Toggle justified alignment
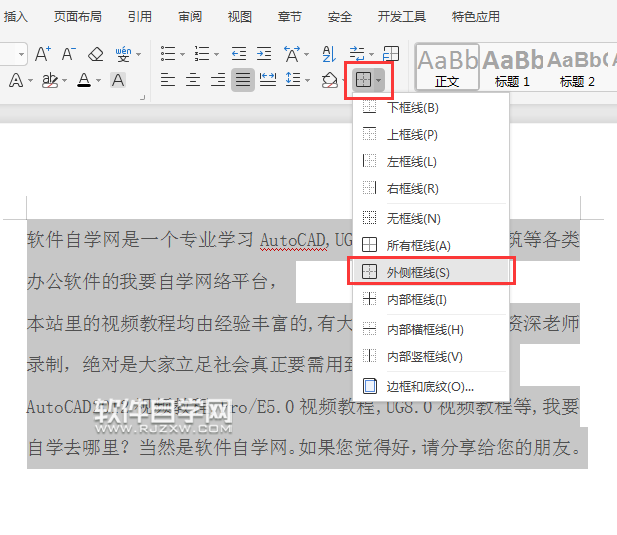Screen dimensions: 617x535 243,80
